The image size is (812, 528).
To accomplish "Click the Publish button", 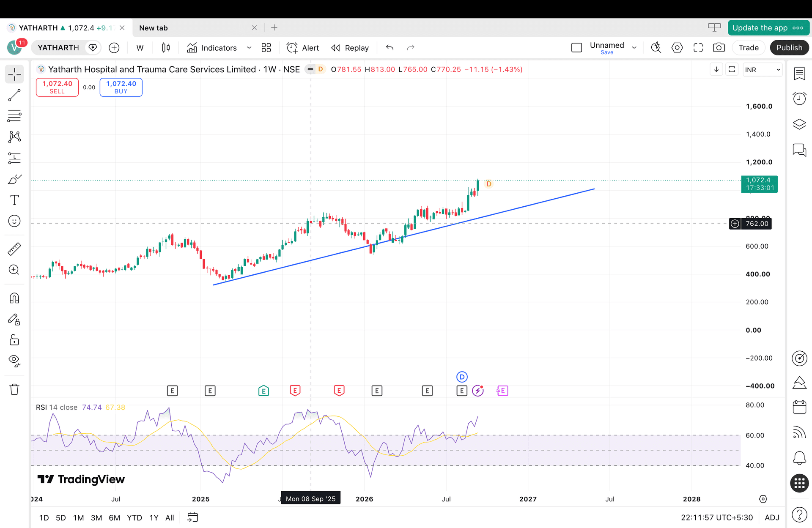I will (789, 48).
